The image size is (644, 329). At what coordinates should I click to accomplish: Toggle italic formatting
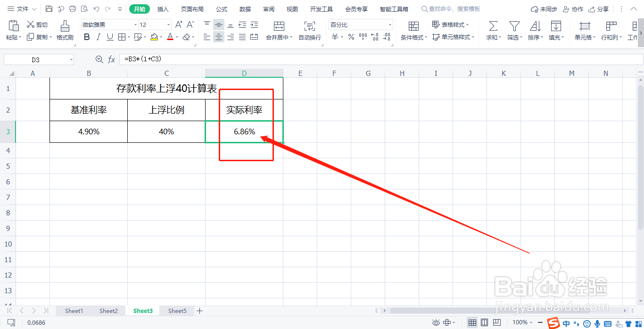click(x=98, y=37)
